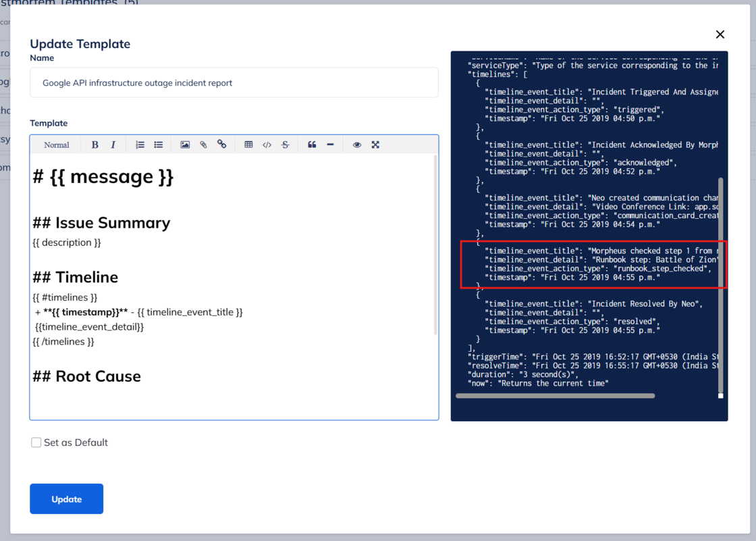Insert an image into the template
756x541 pixels.
pos(185,145)
